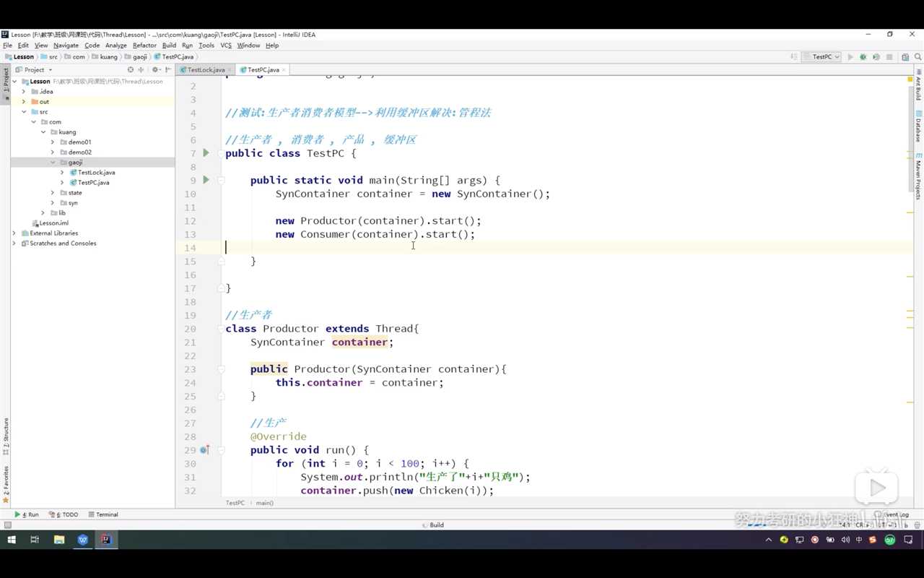The width and height of the screenshot is (924, 578).
Task: Open the Maven Projects side panel
Action: (918, 176)
